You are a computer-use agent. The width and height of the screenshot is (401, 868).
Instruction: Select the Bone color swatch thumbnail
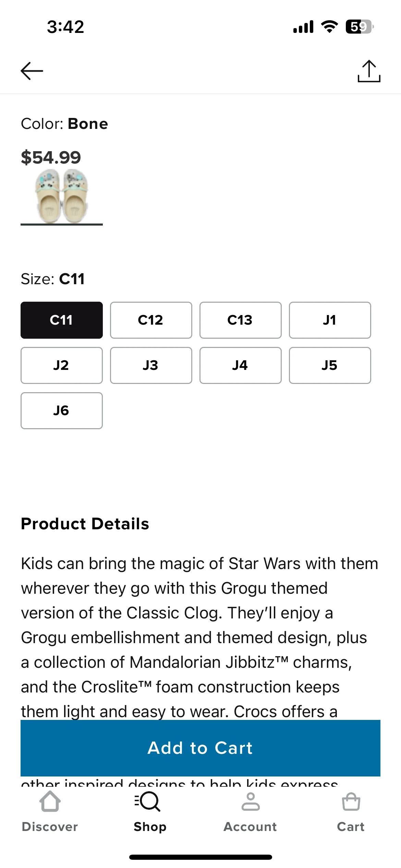pos(62,196)
